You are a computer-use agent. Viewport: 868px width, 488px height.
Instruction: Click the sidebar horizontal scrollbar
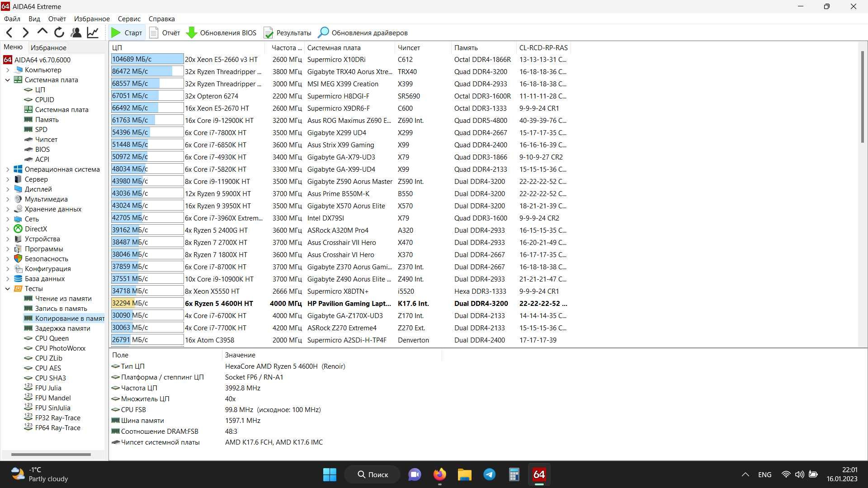51,455
